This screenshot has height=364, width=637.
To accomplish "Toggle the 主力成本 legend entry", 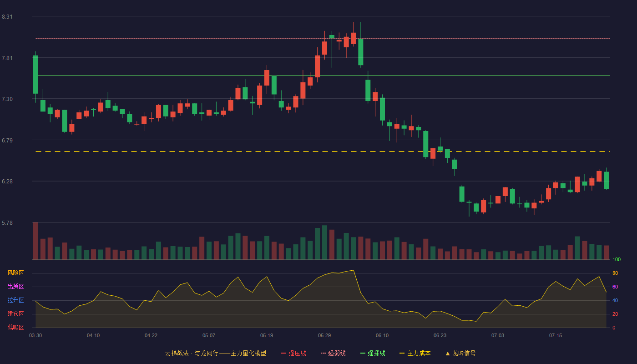I will [415, 353].
